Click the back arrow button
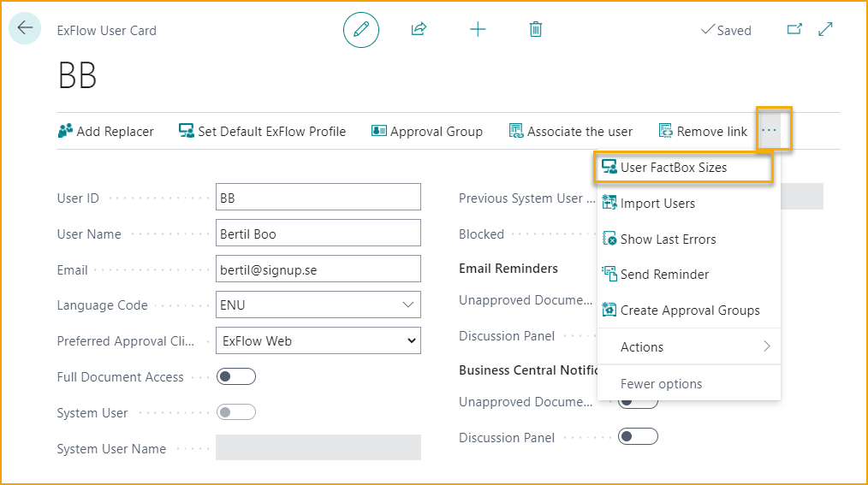The width and height of the screenshot is (868, 485). (x=25, y=28)
